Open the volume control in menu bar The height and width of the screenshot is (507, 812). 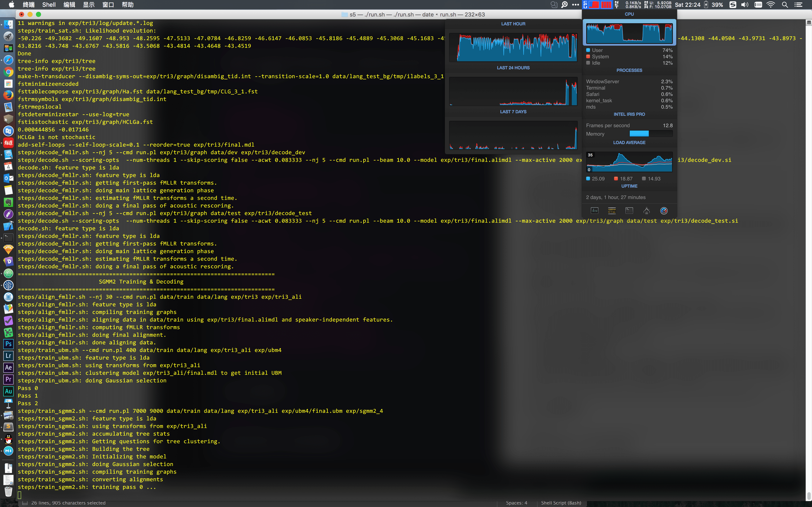[x=745, y=5]
